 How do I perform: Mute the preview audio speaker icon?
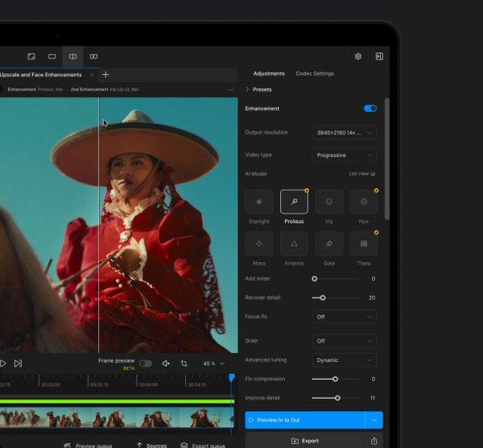[x=166, y=364]
